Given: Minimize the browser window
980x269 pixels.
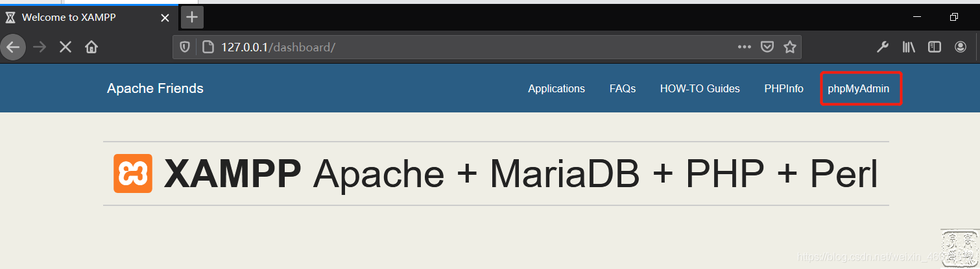Looking at the screenshot, I should click(917, 17).
